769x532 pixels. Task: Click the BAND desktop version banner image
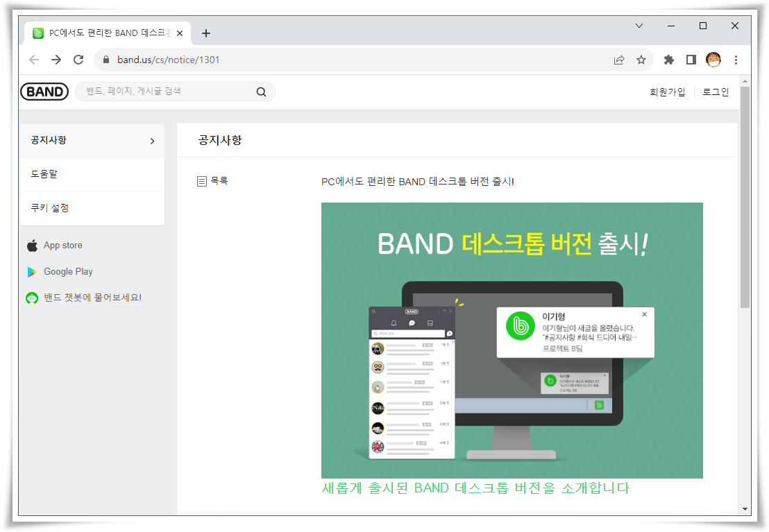[x=512, y=341]
